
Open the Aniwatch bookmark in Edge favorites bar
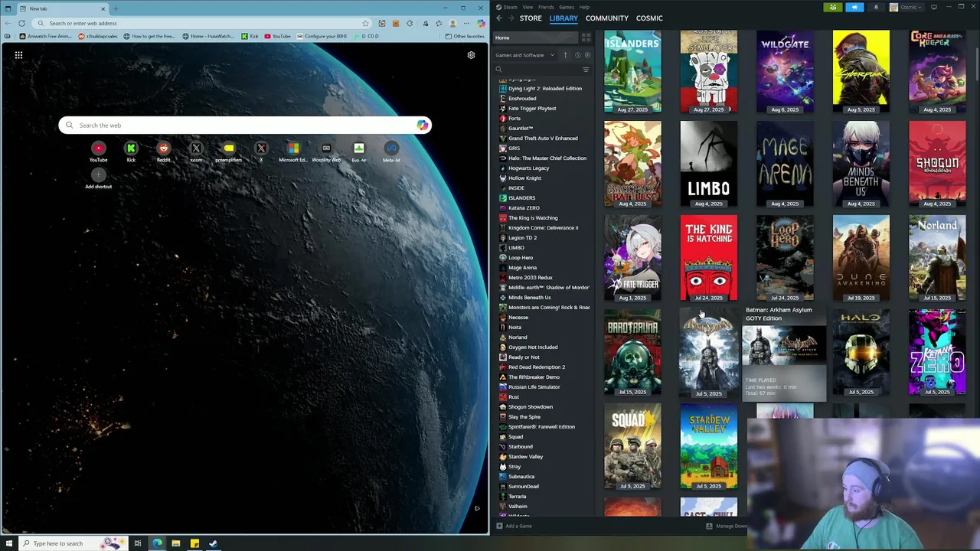tap(46, 36)
